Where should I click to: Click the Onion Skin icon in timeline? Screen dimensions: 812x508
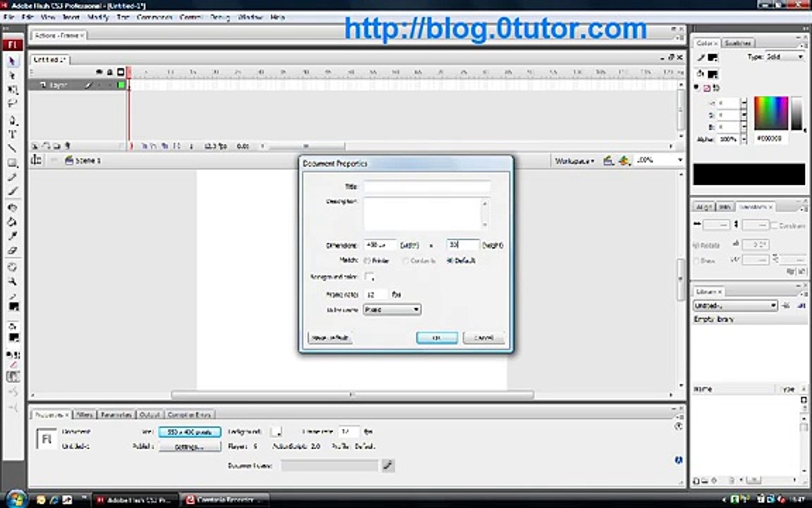[144, 146]
